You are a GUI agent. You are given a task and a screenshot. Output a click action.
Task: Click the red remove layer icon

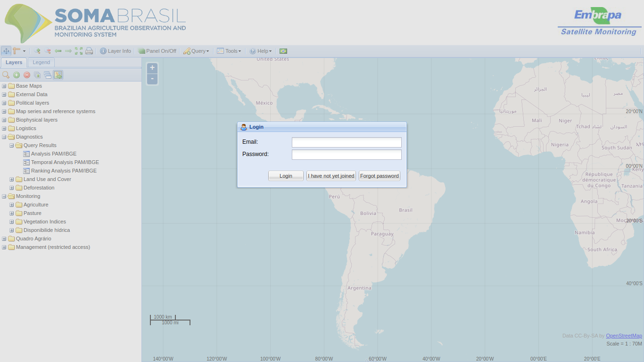(27, 75)
